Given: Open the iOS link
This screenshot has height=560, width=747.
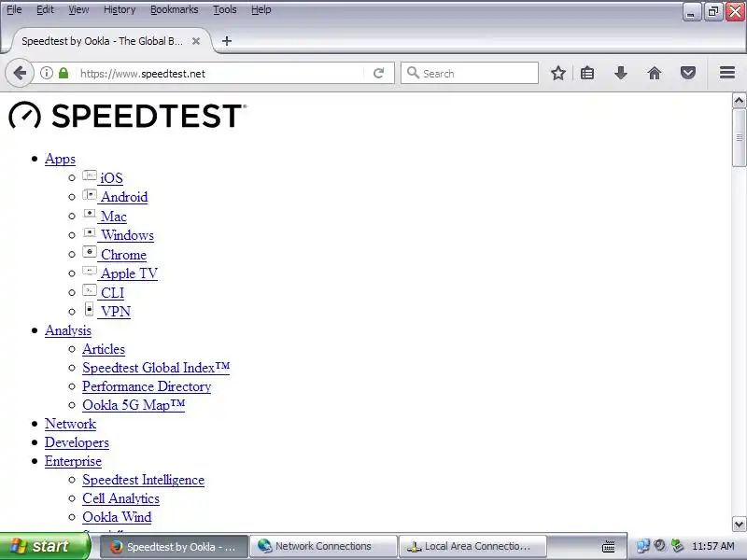Looking at the screenshot, I should point(111,178).
